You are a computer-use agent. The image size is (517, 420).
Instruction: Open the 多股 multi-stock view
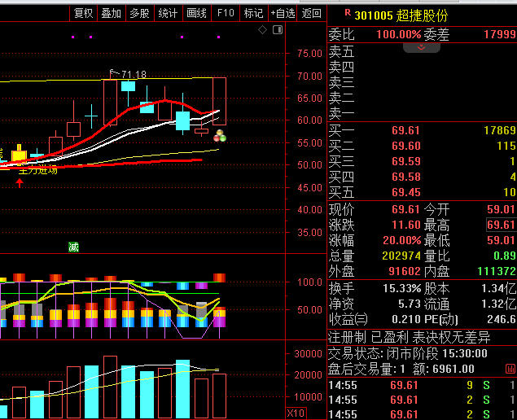click(139, 13)
